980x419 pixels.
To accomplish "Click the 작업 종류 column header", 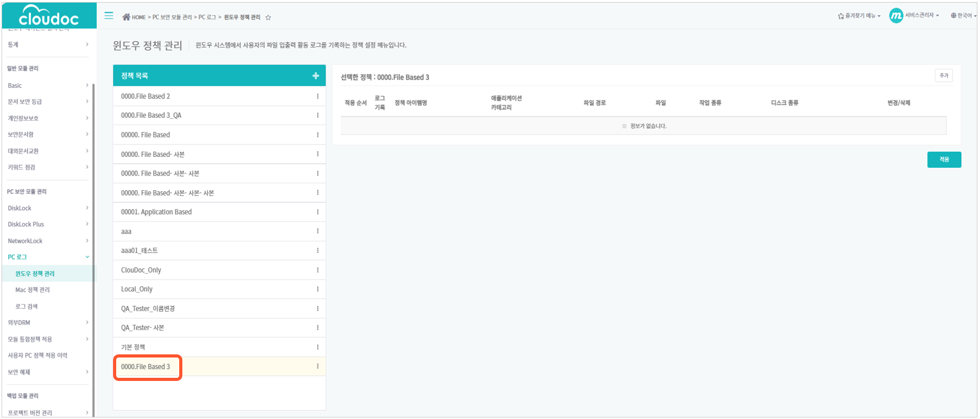I will point(710,103).
